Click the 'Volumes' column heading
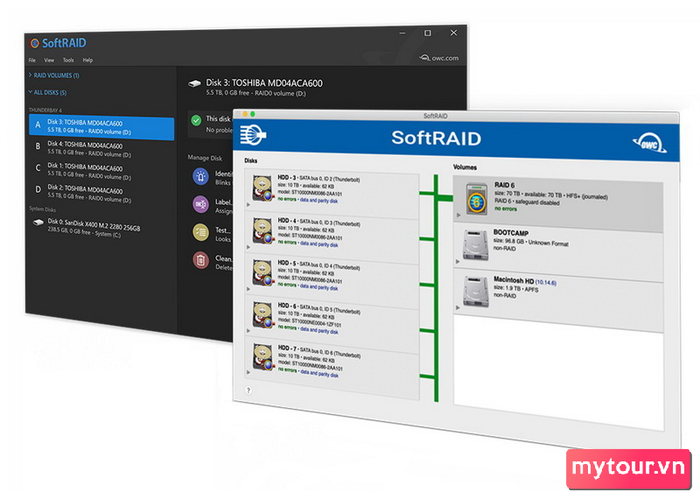 (465, 167)
